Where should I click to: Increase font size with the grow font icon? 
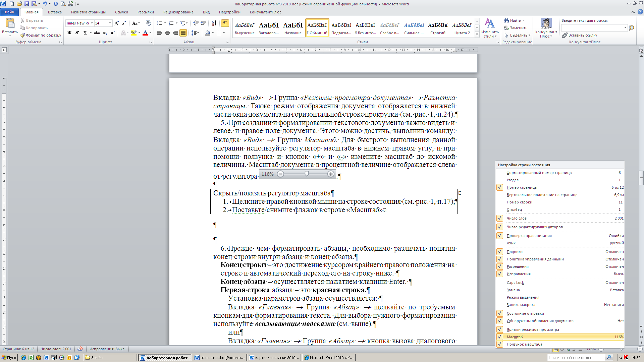point(116,23)
